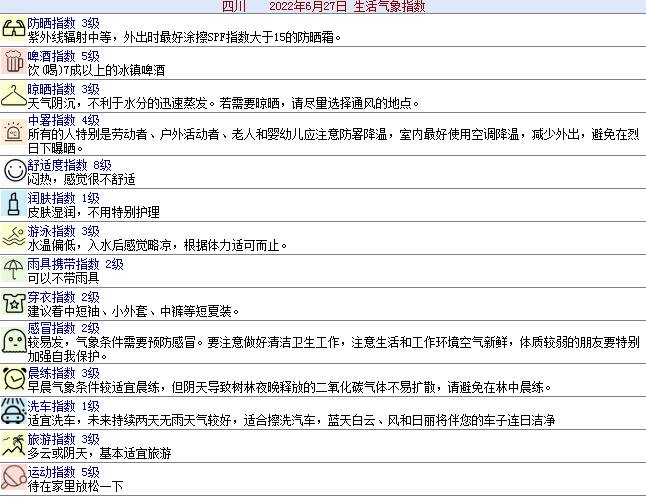Click the sports index ball icon

(x=13, y=478)
